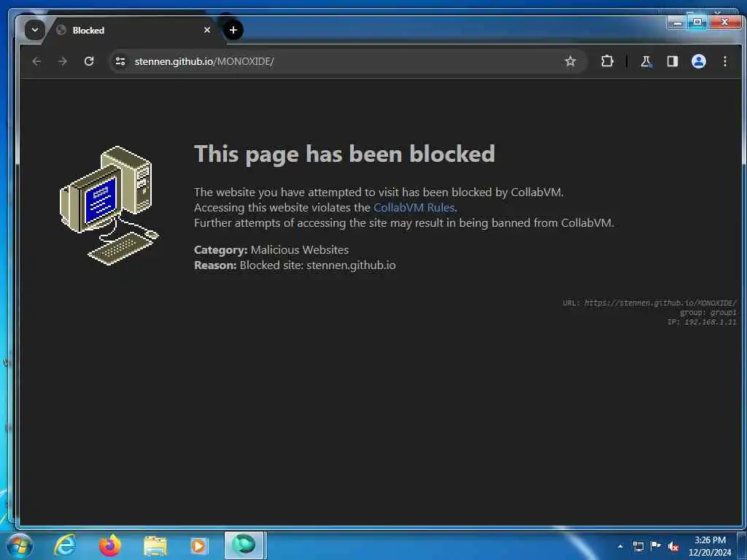Open the Extensions puzzle icon
This screenshot has height=560, width=747.
tap(607, 61)
